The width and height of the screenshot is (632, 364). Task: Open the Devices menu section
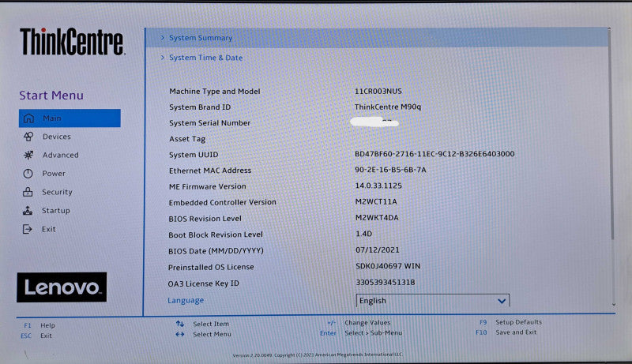[56, 137]
